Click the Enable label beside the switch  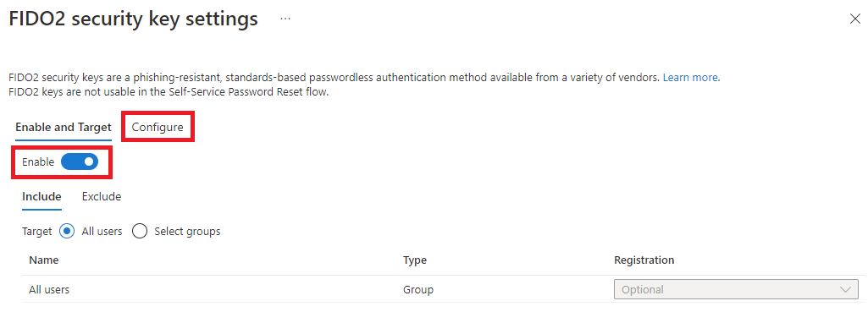38,162
